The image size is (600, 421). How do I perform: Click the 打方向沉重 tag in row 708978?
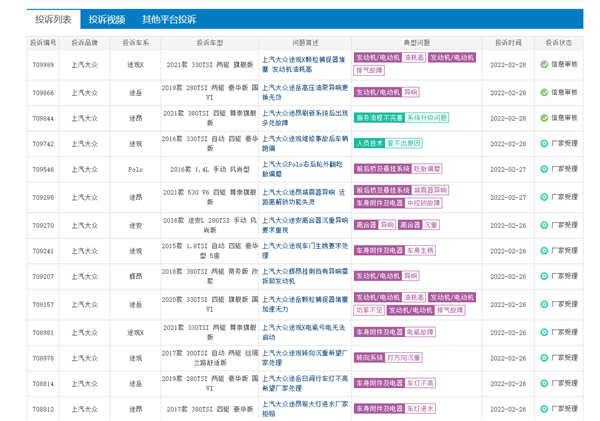pos(403,358)
